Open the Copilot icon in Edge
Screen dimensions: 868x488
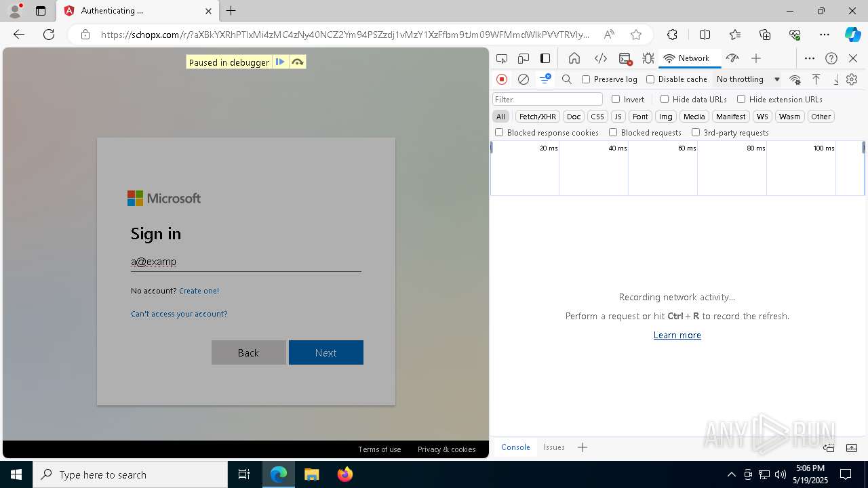852,35
